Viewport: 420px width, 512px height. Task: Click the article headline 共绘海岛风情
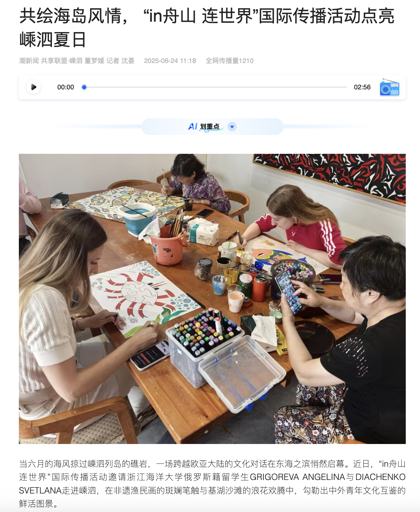coord(70,16)
